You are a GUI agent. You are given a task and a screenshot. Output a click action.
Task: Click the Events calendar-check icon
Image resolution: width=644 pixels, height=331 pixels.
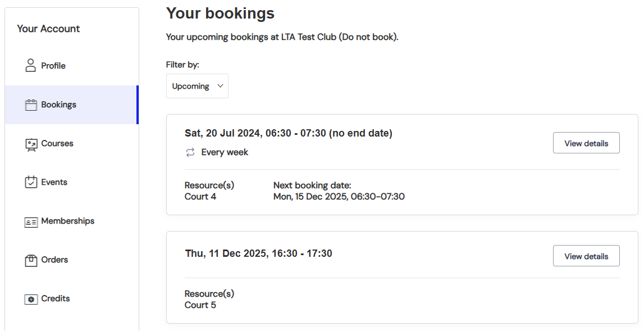pyautogui.click(x=31, y=182)
